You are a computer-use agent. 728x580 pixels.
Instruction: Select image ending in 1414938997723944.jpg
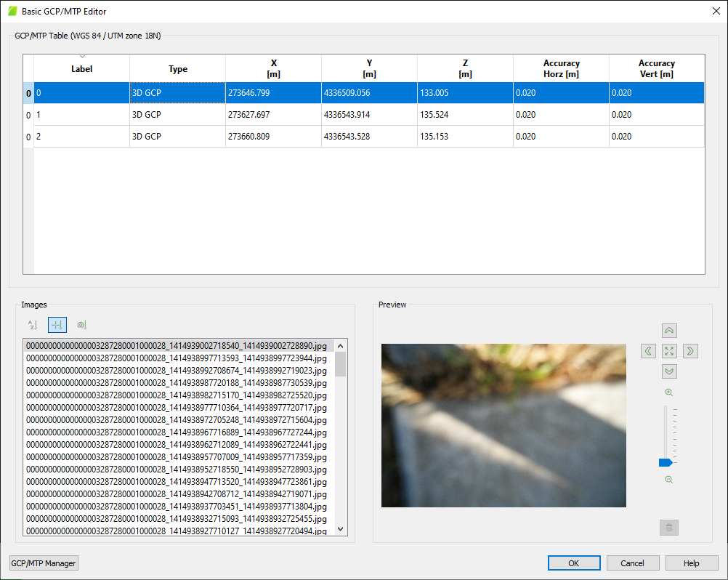[177, 358]
